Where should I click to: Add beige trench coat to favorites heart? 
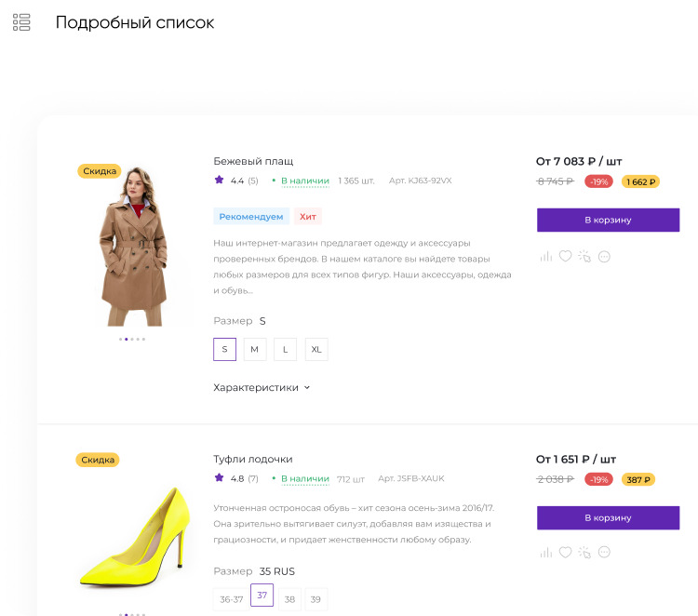pyautogui.click(x=565, y=256)
